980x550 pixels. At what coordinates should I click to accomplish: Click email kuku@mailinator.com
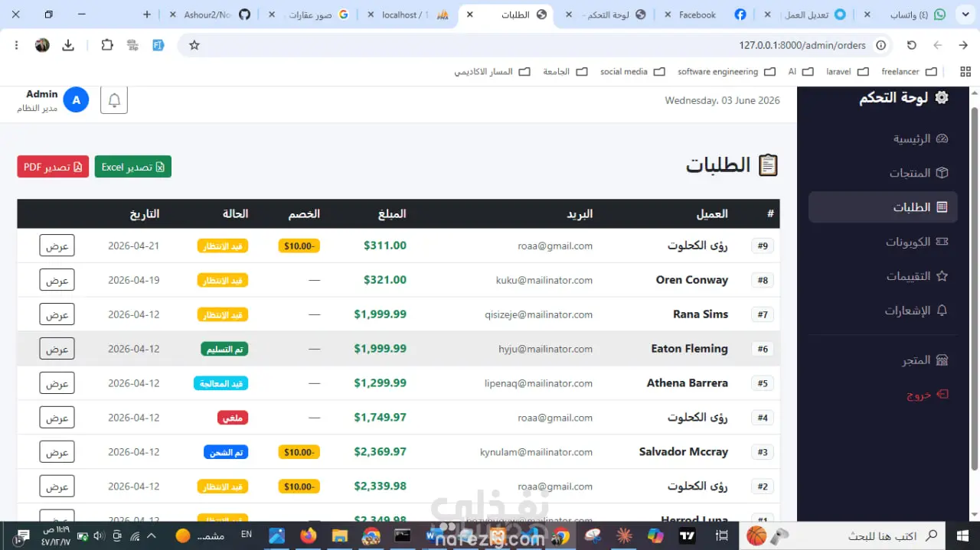(x=544, y=280)
